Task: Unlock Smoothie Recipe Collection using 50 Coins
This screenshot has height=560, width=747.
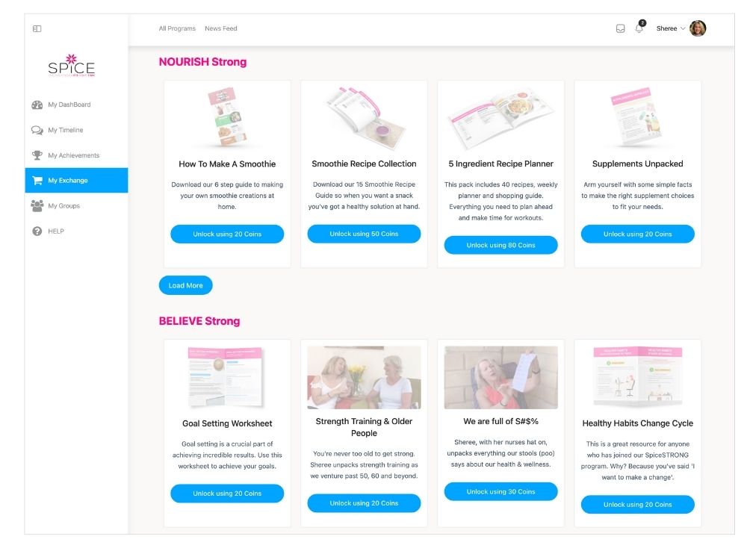Action: 364,234
